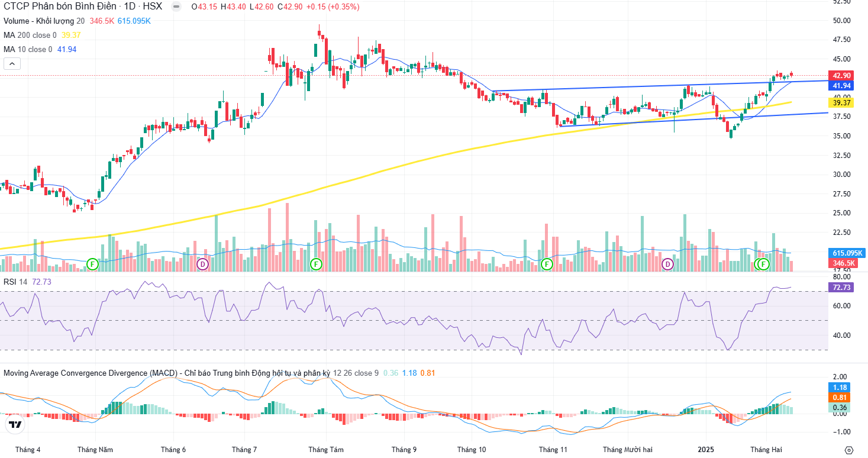Click the orange 0.81 signal axis label
The image size is (868, 458).
(x=840, y=398)
